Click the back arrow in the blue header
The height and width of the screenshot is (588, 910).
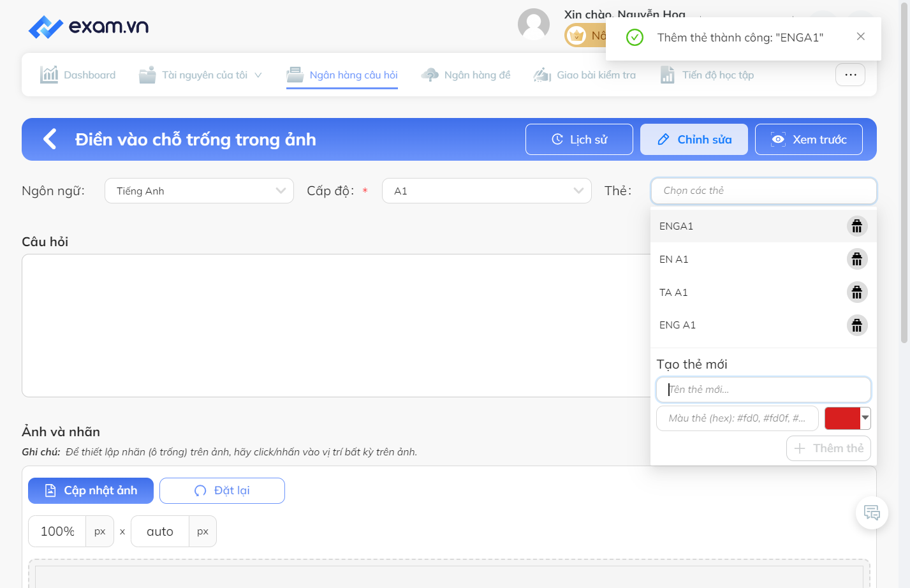(x=50, y=139)
